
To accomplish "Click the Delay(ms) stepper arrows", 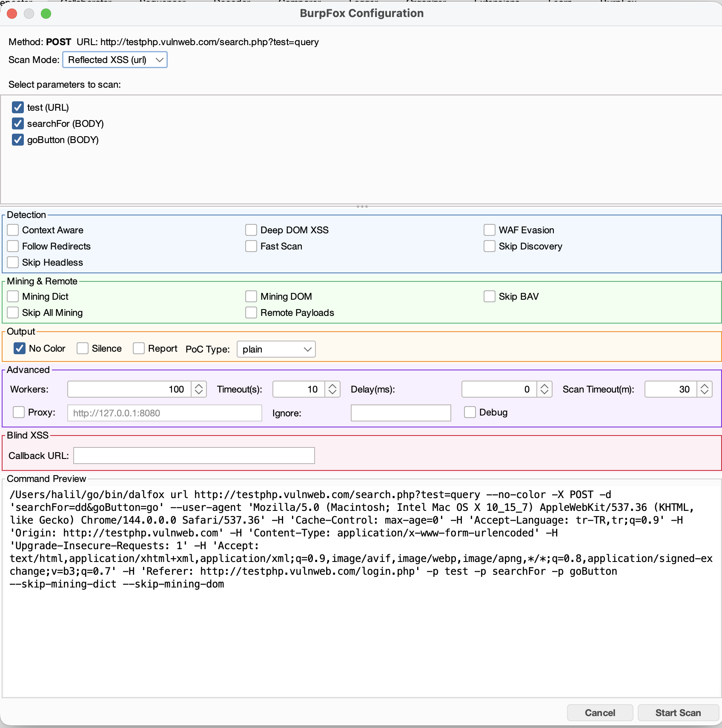I will [544, 389].
